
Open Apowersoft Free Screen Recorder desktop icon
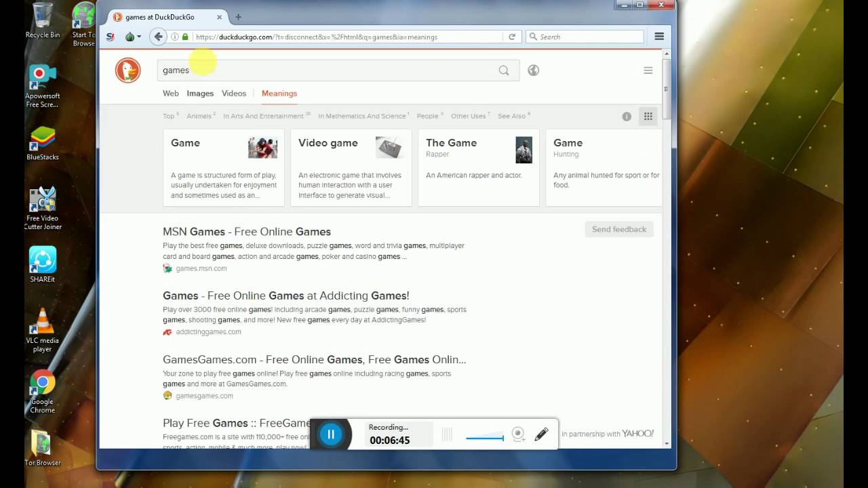42,86
